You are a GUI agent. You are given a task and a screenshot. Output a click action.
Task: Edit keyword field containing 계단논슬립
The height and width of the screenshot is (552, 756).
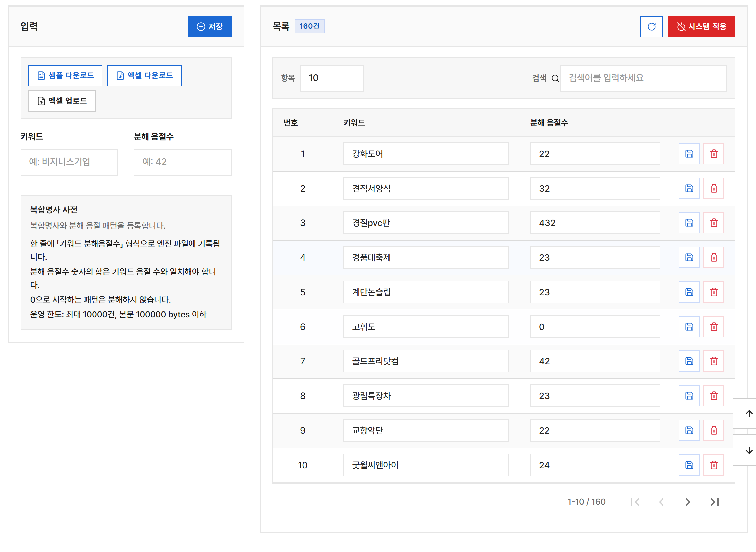[x=426, y=292]
